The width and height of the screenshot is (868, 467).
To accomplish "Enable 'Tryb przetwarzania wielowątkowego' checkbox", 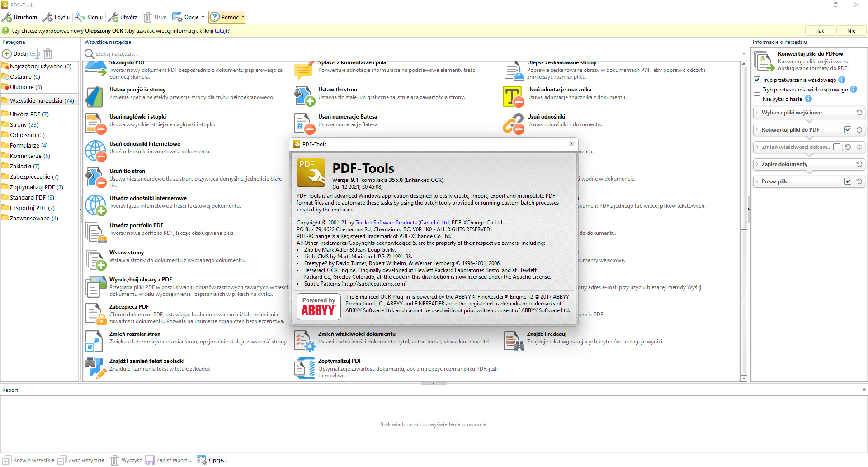I will tap(757, 90).
